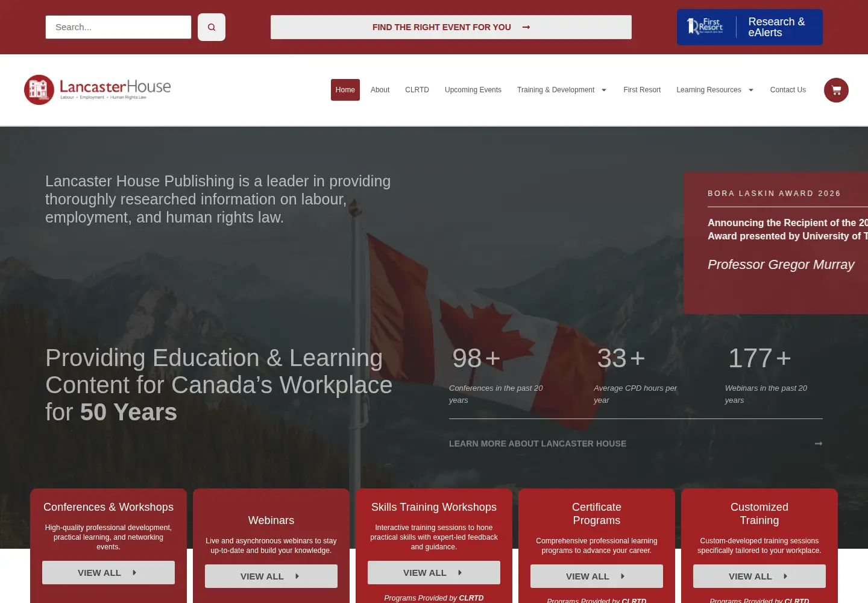The height and width of the screenshot is (603, 868).
Task: Click the Webinars card title
Action: tap(271, 520)
